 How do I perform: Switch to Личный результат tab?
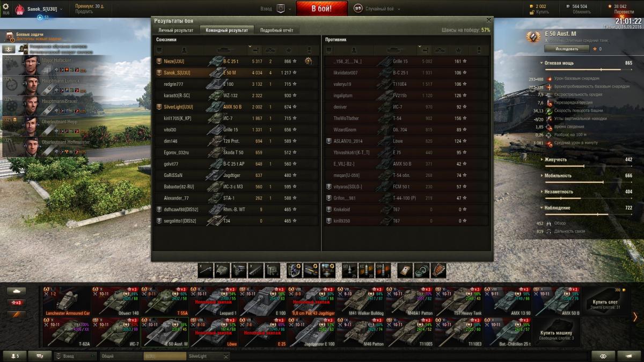175,30
